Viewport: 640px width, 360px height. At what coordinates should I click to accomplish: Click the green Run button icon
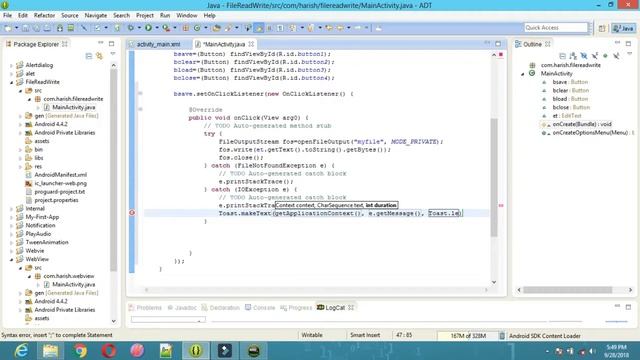148,28
